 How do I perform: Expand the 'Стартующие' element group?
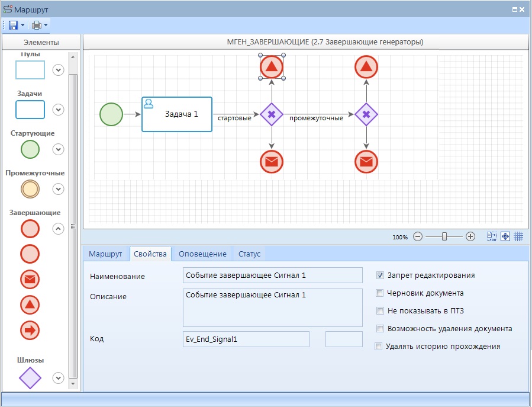point(58,149)
